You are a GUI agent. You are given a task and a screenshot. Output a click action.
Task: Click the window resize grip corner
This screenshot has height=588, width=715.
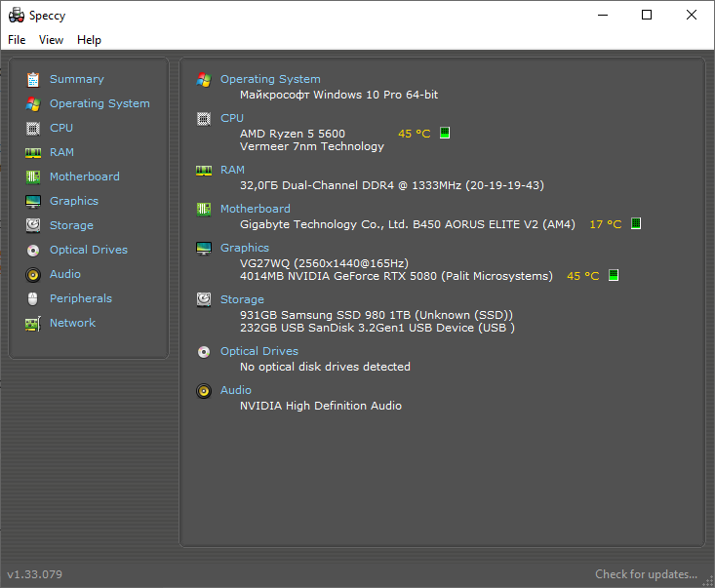click(x=708, y=581)
